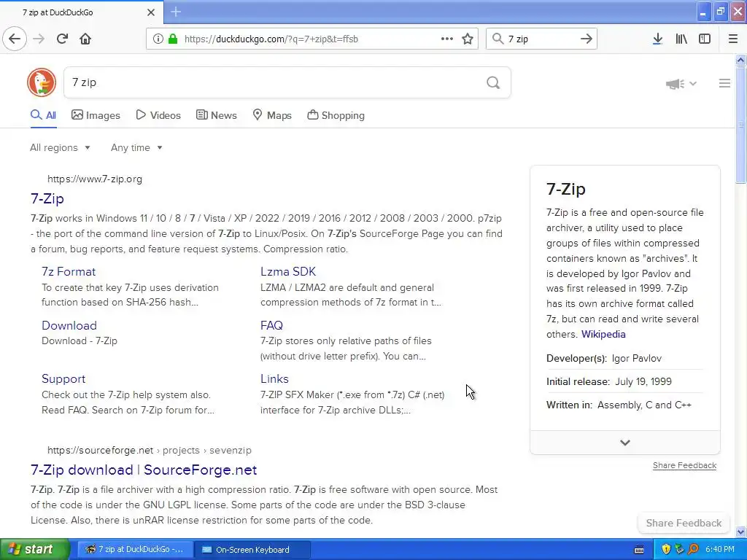Go back to the previous page
The width and height of the screenshot is (747, 560).
(x=15, y=39)
